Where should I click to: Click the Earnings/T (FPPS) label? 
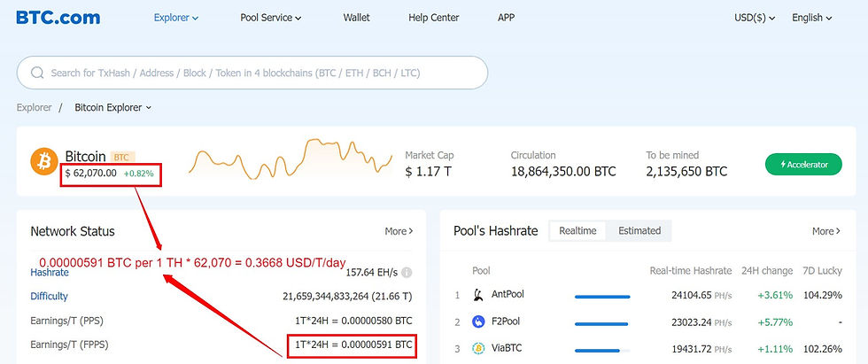tap(69, 345)
